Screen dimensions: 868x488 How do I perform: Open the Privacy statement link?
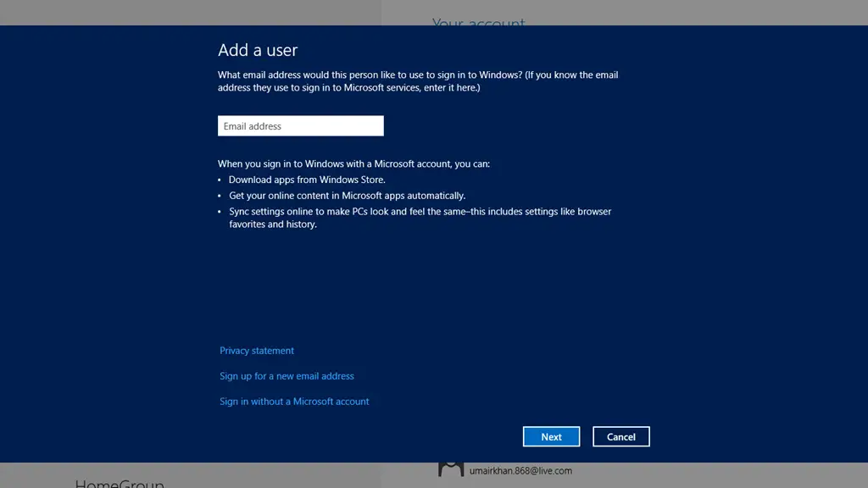(x=257, y=351)
